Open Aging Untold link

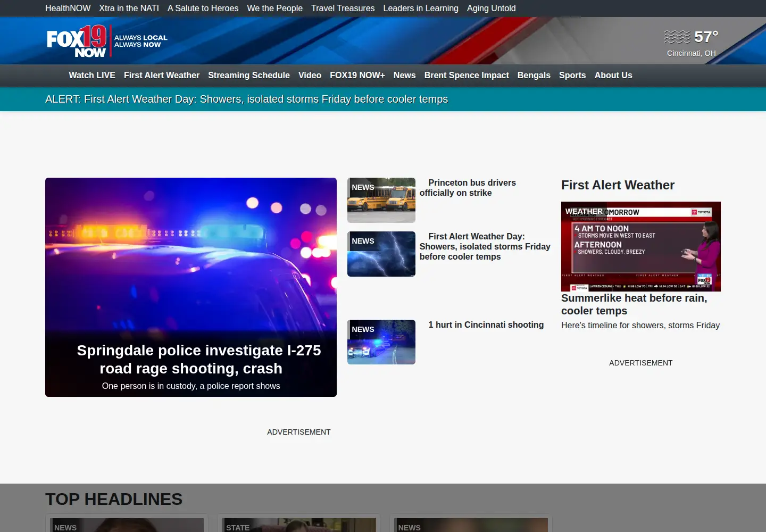click(x=491, y=8)
